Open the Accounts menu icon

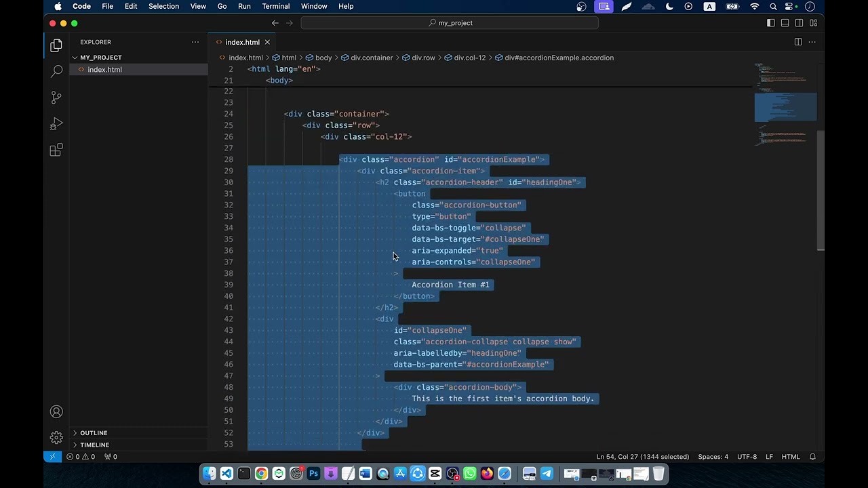coord(56,411)
